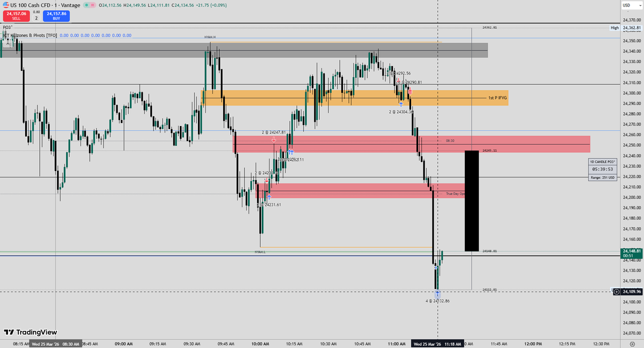Click the highlighted Wed 25 Mar '26 08:30 AM label
The height and width of the screenshot is (348, 644).
(56, 344)
